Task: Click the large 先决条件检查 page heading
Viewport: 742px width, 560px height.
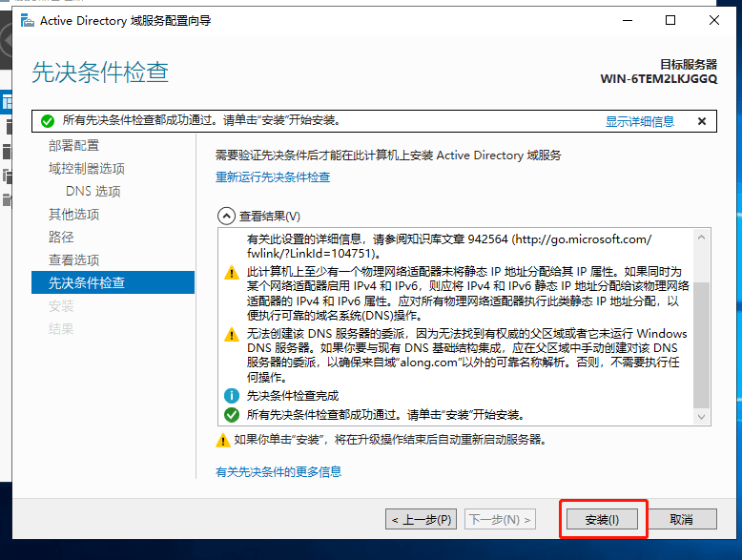Action: coord(100,73)
